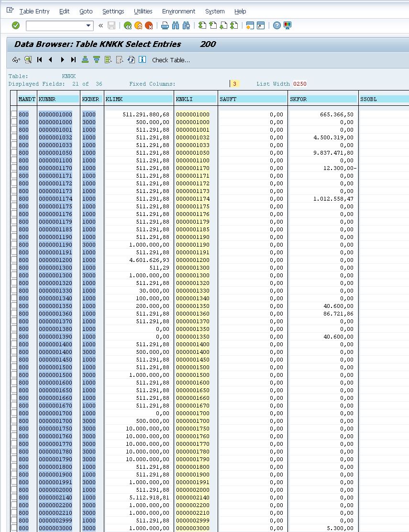409x532 pixels.
Task: Click the Find binoculars icon
Action: tap(176, 25)
